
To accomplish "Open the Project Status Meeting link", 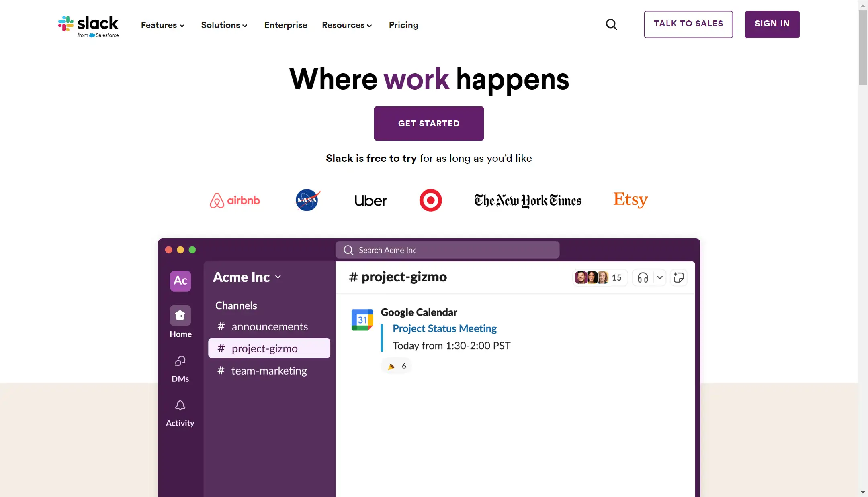I will [x=444, y=328].
